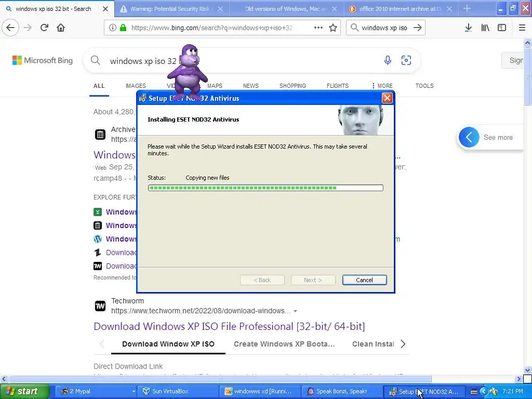
Task: Select the ALL search category
Action: tap(99, 86)
